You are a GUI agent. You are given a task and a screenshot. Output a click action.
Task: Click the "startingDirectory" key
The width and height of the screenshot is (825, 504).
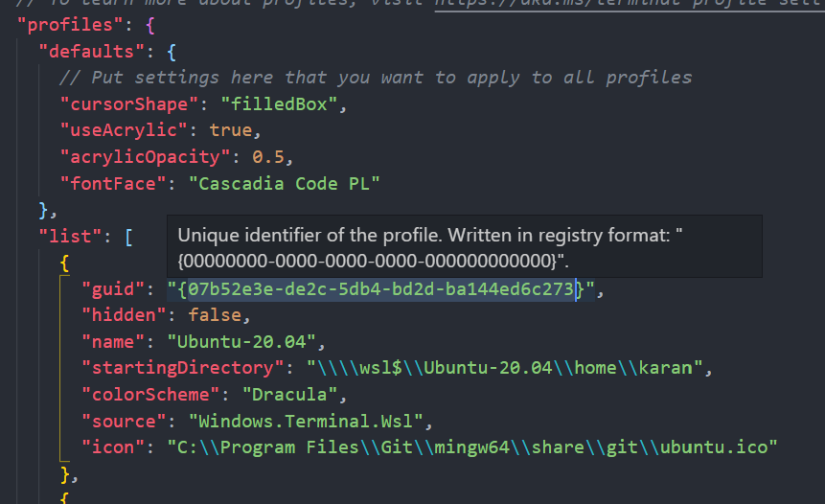(x=183, y=368)
